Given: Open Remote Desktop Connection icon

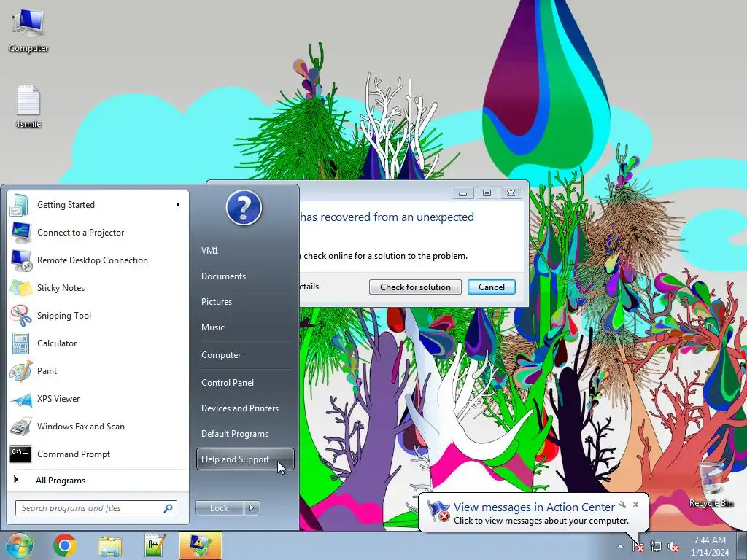Looking at the screenshot, I should click(x=20, y=260).
